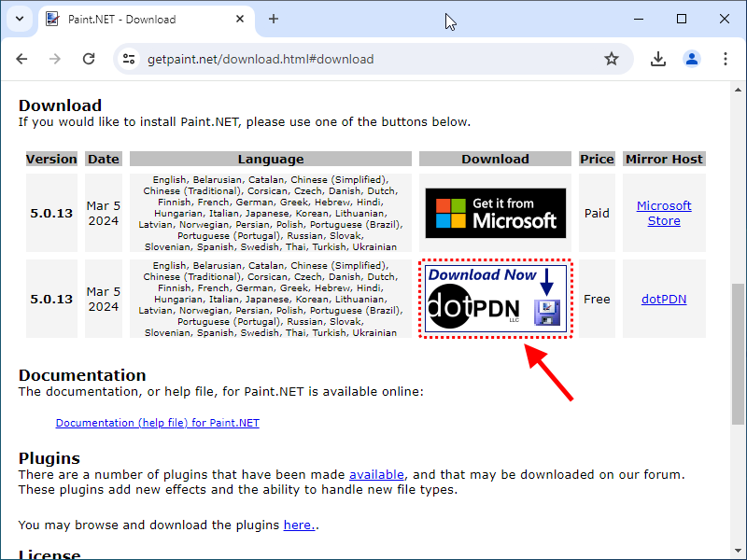The width and height of the screenshot is (747, 560).
Task: Click the 'Paid' price cell
Action: (597, 213)
